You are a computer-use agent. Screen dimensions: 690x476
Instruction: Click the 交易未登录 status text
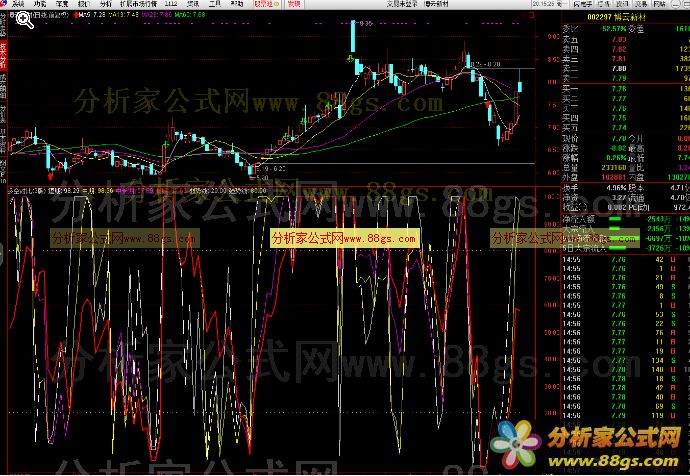click(x=401, y=4)
